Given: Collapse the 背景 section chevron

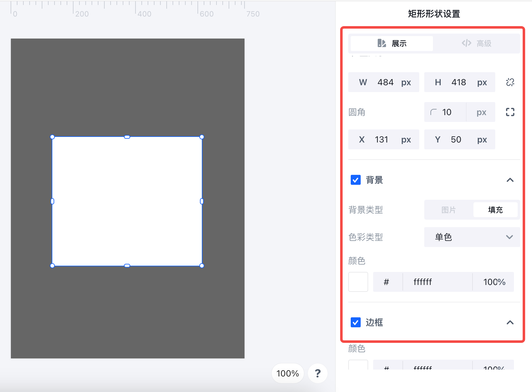Looking at the screenshot, I should click(x=510, y=180).
